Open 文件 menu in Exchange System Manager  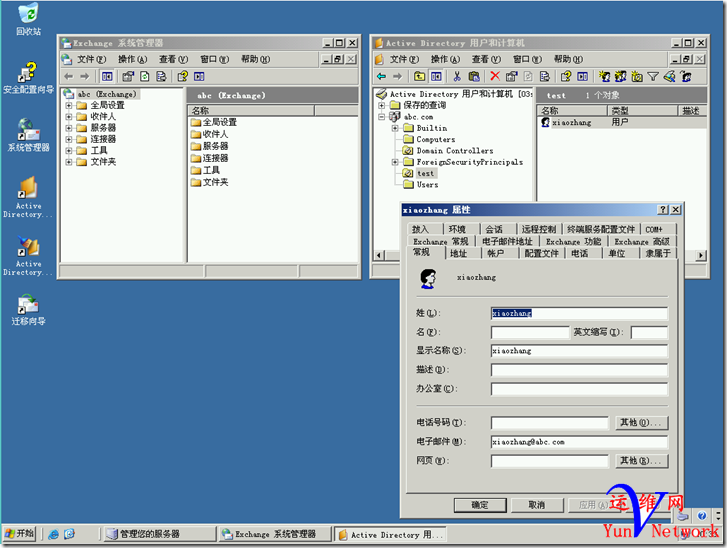[x=91, y=59]
